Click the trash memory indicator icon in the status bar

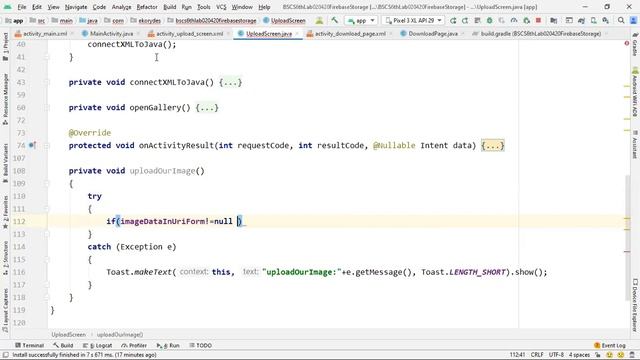(632, 355)
